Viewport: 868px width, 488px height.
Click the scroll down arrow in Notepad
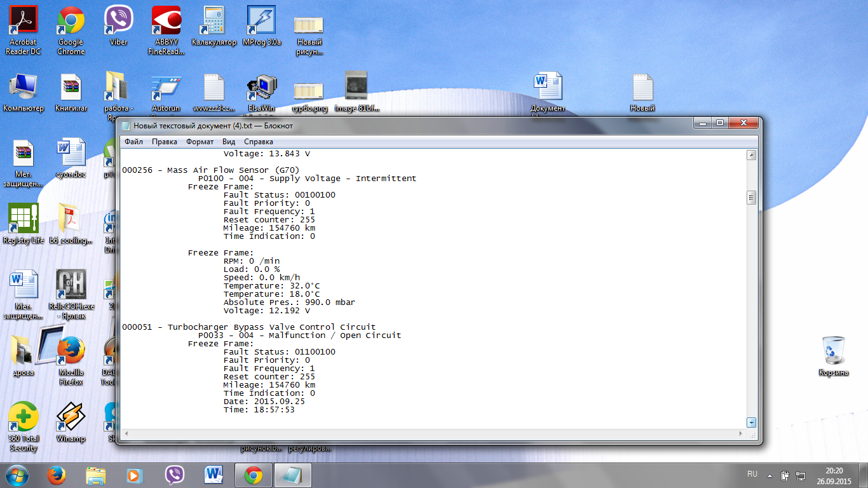pyautogui.click(x=752, y=423)
